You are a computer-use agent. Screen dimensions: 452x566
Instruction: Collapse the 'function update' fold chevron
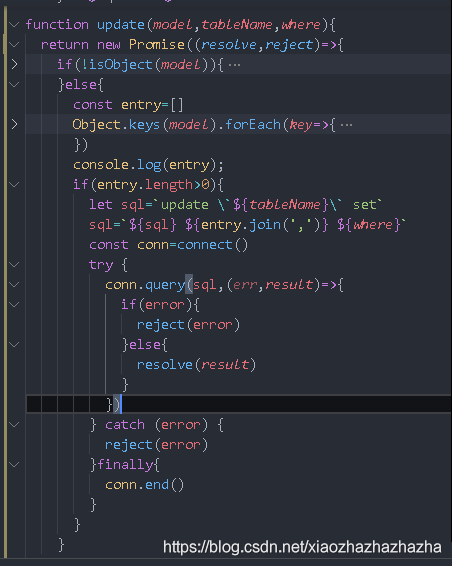click(x=14, y=25)
